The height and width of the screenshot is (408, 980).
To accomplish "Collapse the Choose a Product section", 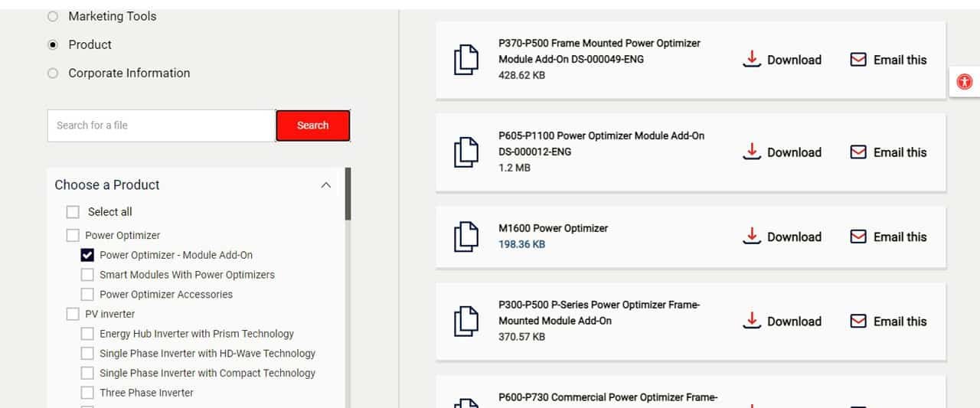I will click(326, 185).
